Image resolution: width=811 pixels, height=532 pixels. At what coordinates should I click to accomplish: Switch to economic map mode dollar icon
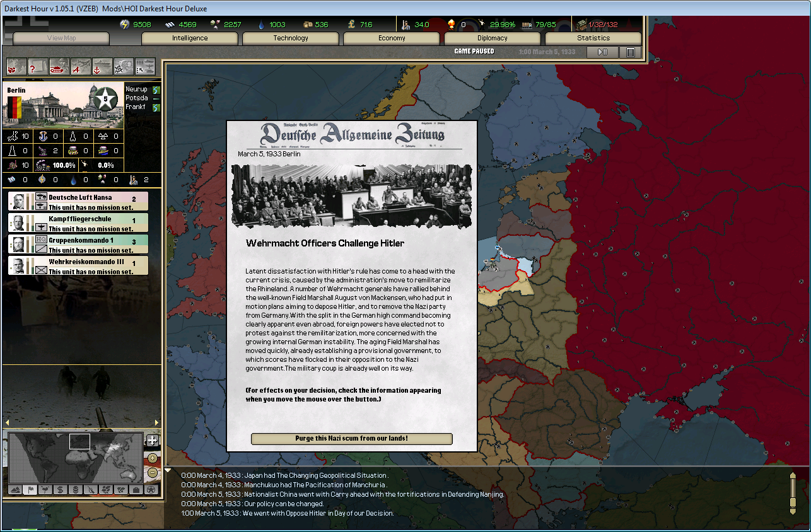(x=61, y=489)
